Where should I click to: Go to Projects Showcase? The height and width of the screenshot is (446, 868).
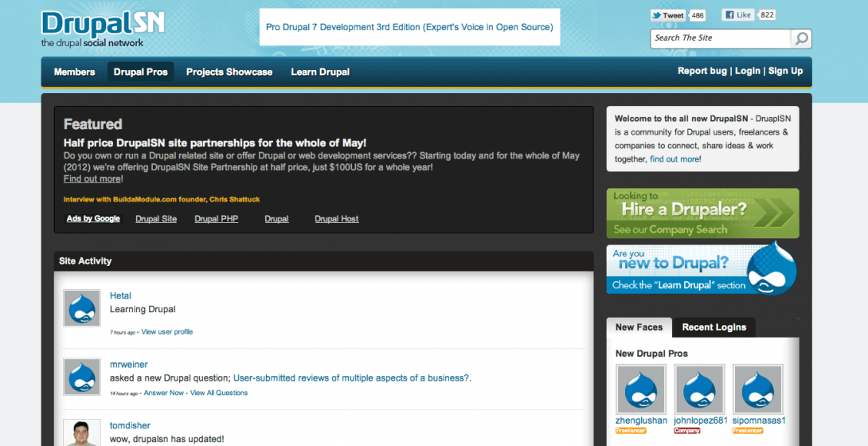229,72
